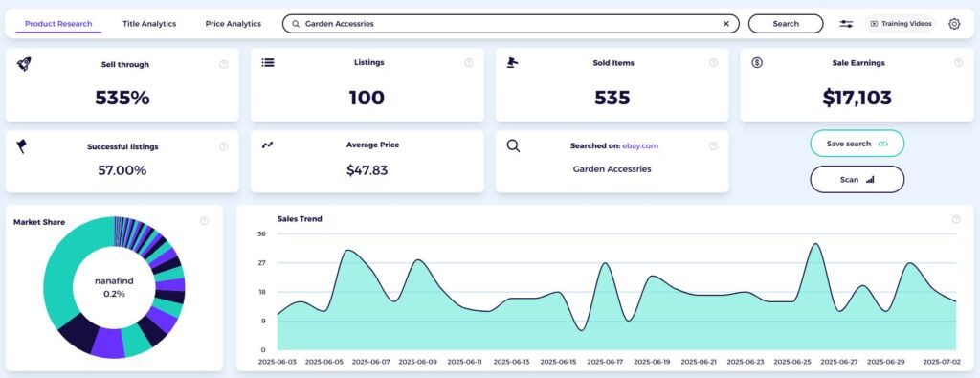Screen dimensions: 980x378
Task: Show help for Sold Items
Action: click(x=713, y=62)
